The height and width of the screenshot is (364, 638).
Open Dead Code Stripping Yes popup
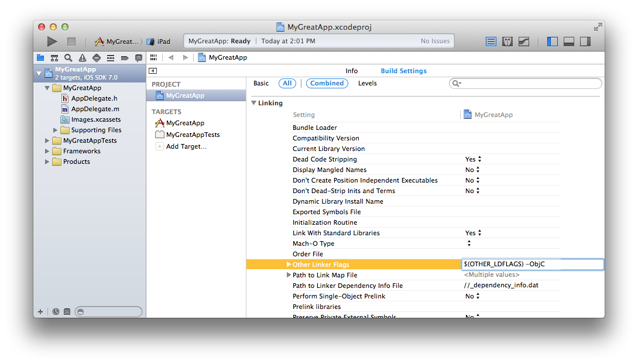coord(473,159)
